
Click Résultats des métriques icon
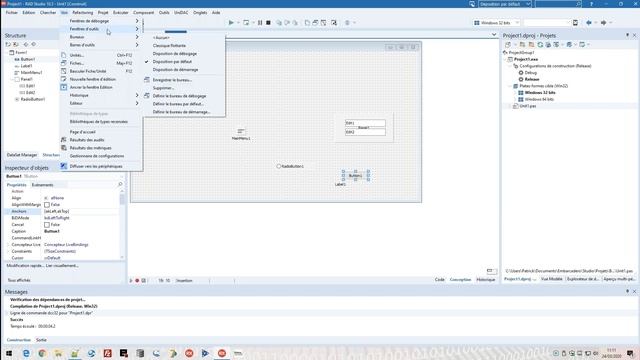point(64,148)
